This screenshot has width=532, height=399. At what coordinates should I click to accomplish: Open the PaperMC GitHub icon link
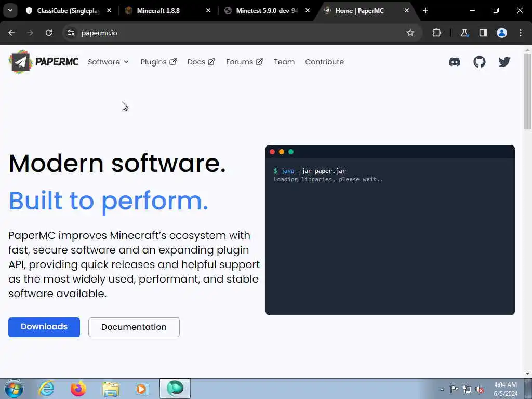480,62
